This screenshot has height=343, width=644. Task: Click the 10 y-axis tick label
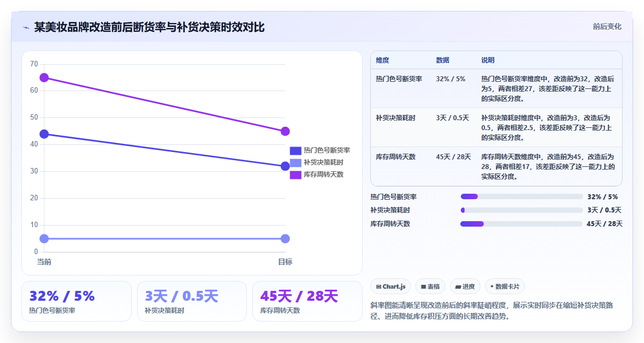pos(34,224)
